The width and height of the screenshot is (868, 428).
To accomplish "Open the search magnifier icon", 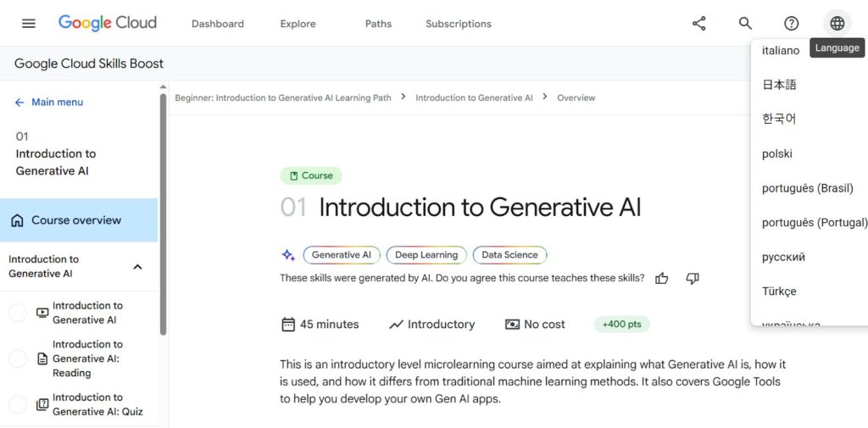I will click(746, 23).
